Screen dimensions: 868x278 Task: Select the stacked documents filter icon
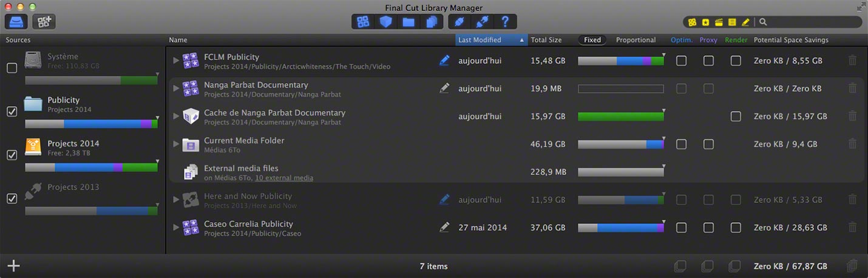[x=432, y=22]
